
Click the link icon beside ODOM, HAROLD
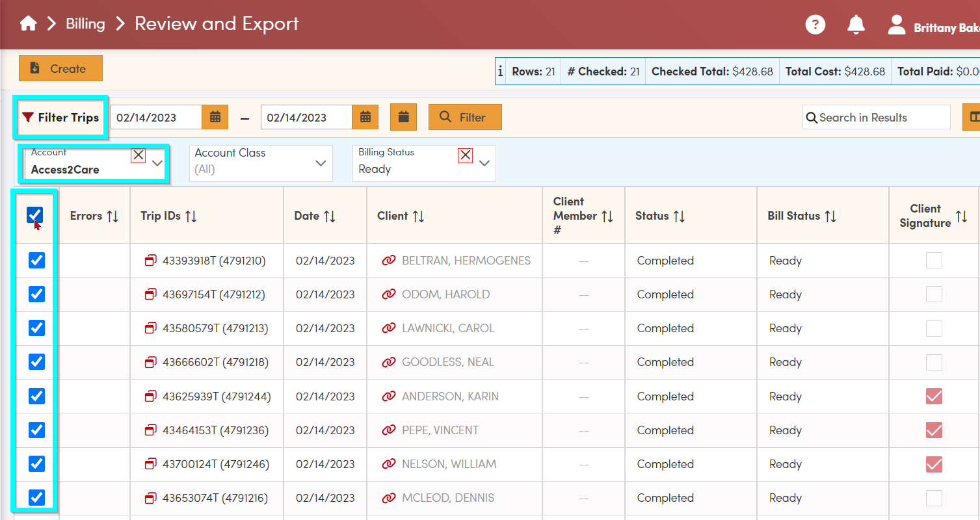click(389, 294)
